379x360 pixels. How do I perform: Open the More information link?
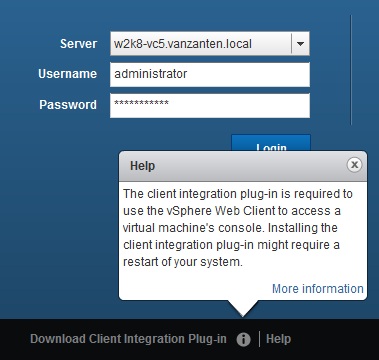click(318, 289)
